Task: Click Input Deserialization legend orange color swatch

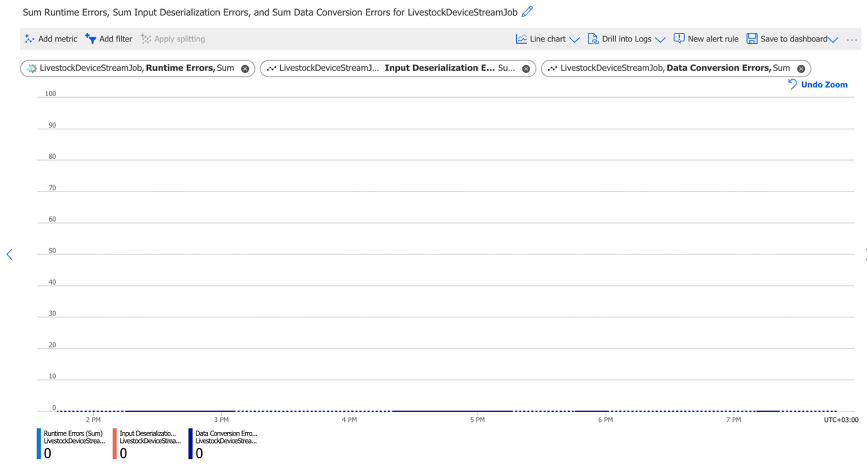Action: [115, 443]
